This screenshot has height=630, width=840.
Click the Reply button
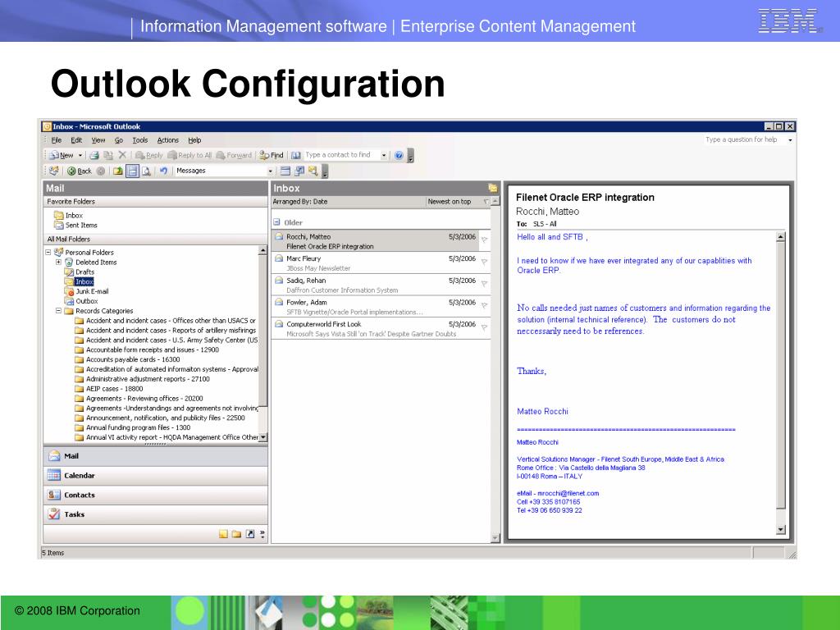point(149,155)
